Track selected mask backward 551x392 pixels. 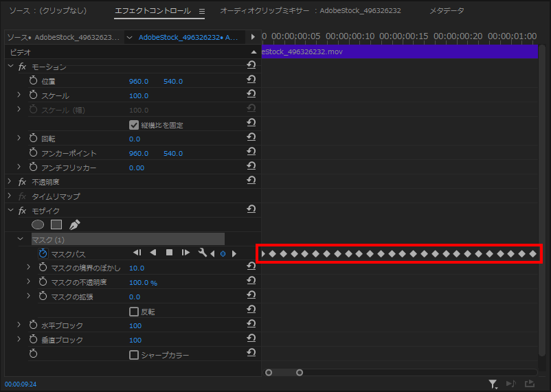153,253
